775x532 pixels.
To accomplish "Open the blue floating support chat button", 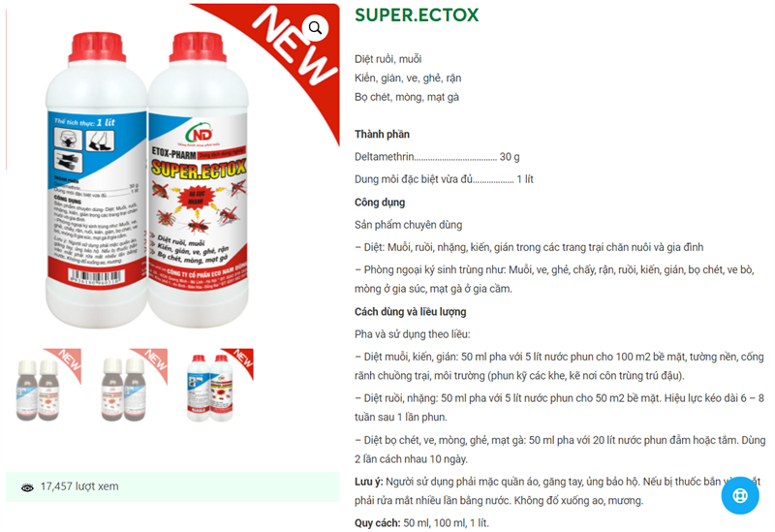I will coord(740,495).
